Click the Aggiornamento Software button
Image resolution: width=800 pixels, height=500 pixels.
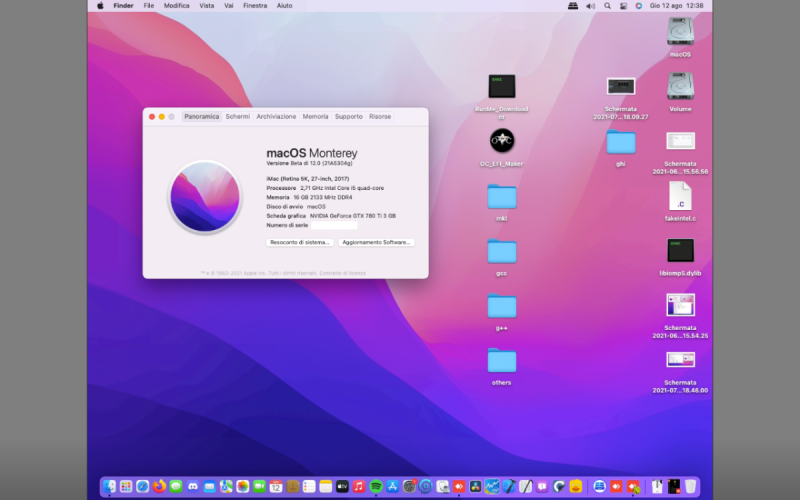[376, 242]
